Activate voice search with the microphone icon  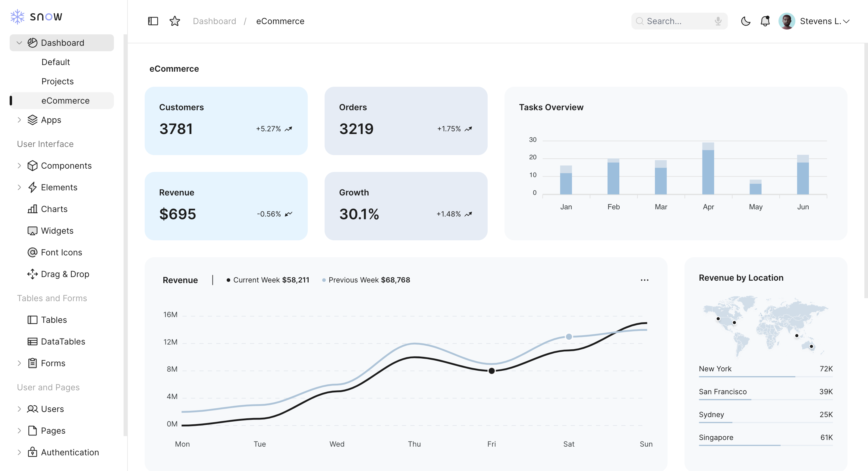(717, 21)
